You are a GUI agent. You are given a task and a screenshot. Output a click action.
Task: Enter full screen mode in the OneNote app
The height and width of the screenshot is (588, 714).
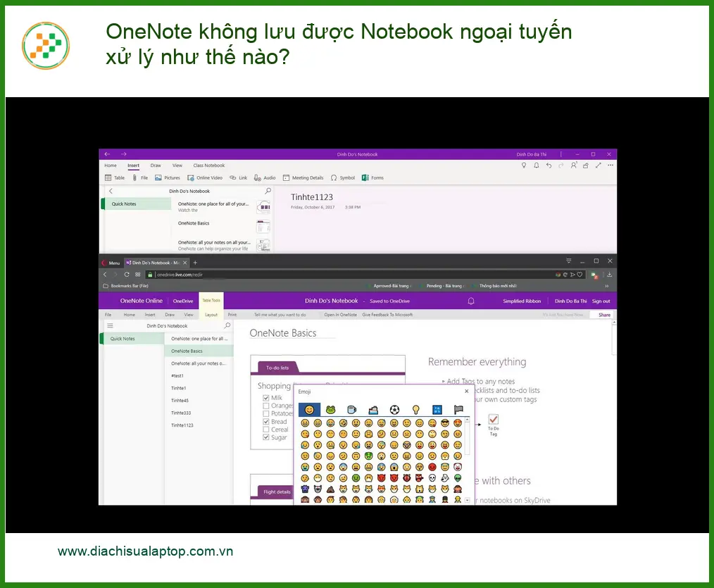(599, 165)
